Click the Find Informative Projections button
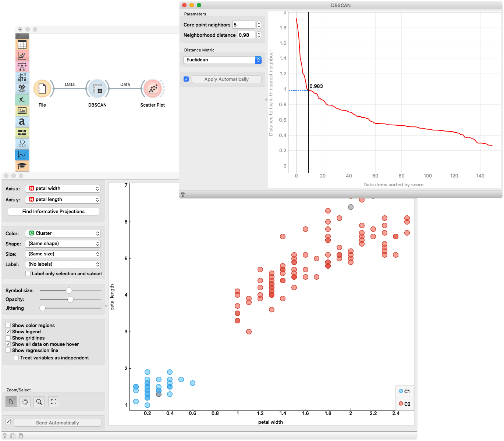 click(x=53, y=212)
